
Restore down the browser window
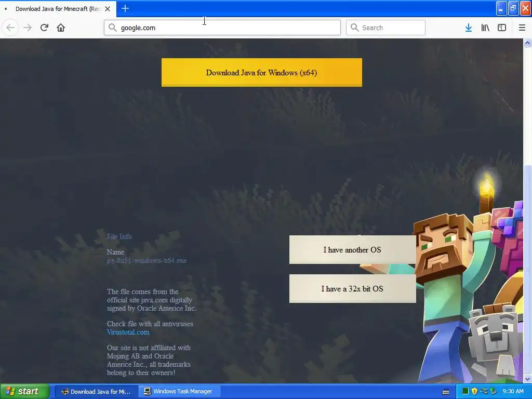point(513,8)
